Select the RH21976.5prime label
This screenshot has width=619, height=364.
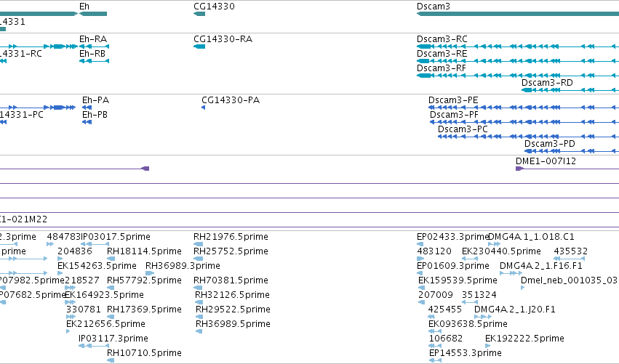231,237
